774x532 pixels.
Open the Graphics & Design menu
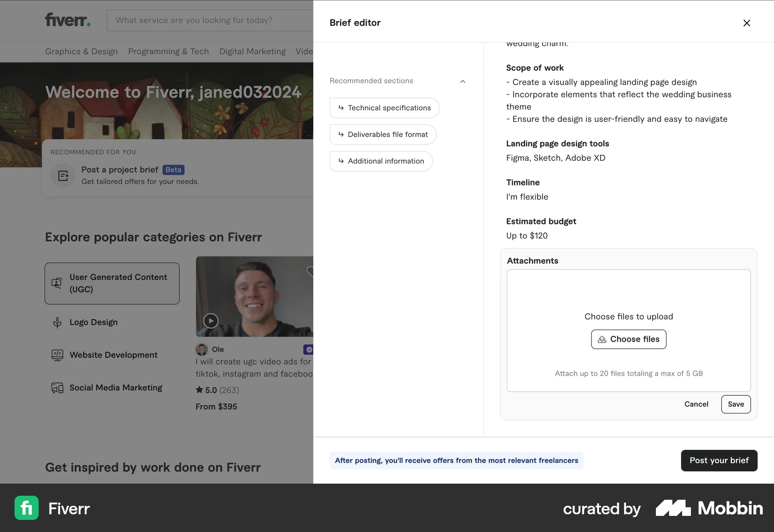pos(81,51)
